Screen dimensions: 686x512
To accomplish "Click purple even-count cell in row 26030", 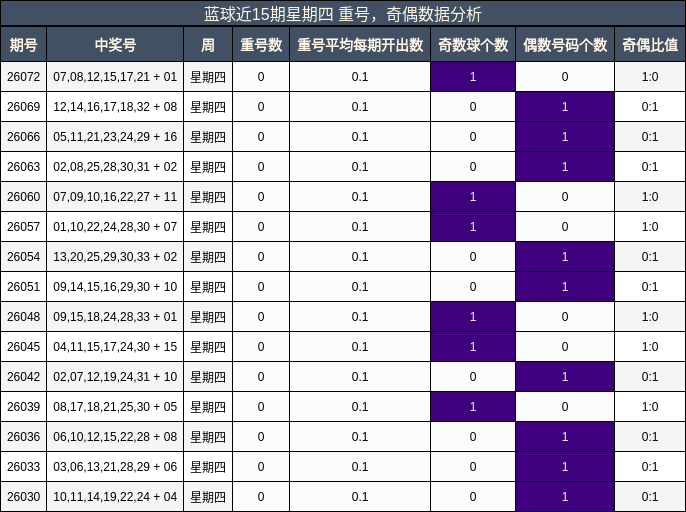I will (565, 497).
